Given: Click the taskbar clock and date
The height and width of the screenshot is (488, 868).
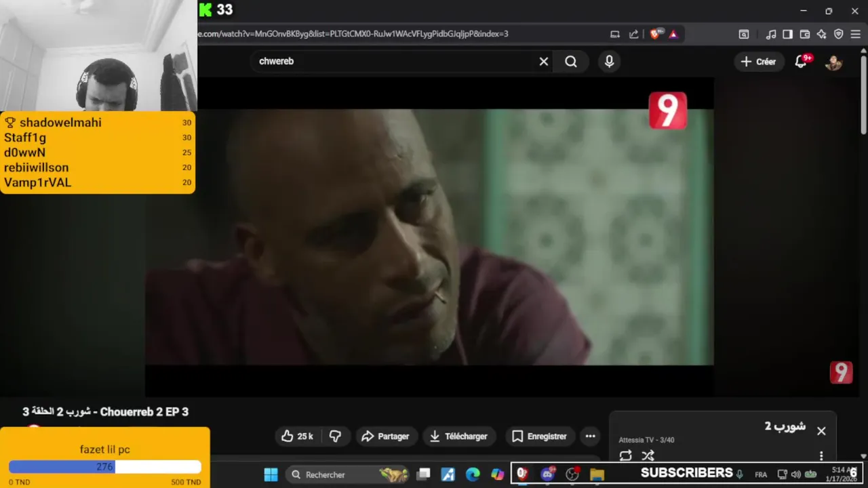Looking at the screenshot, I should [x=843, y=474].
